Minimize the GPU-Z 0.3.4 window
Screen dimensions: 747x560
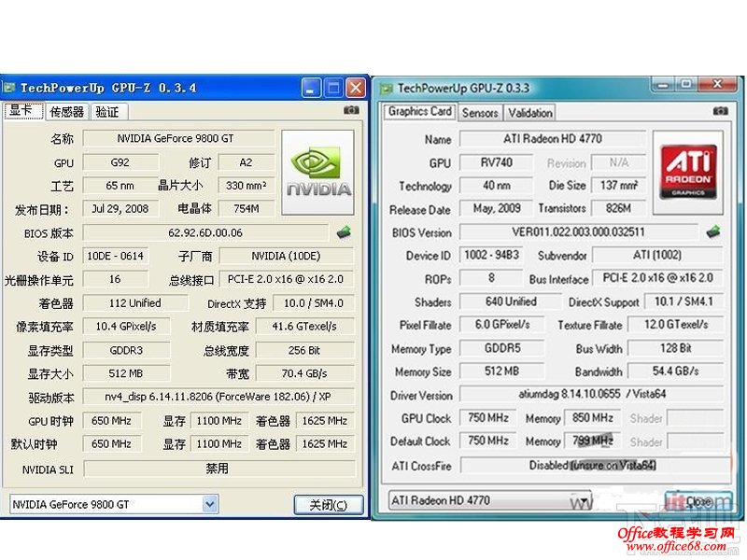click(311, 88)
